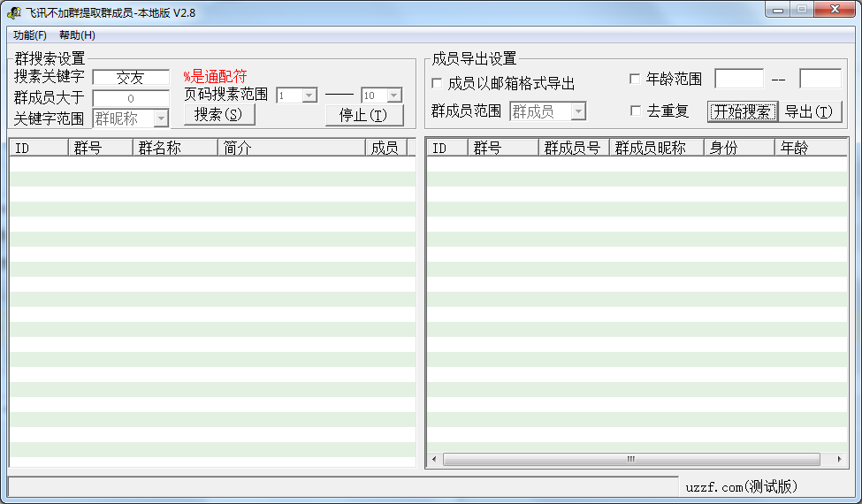862x504 pixels.
Task: Click the 群成员大于 input field
Action: tap(131, 98)
